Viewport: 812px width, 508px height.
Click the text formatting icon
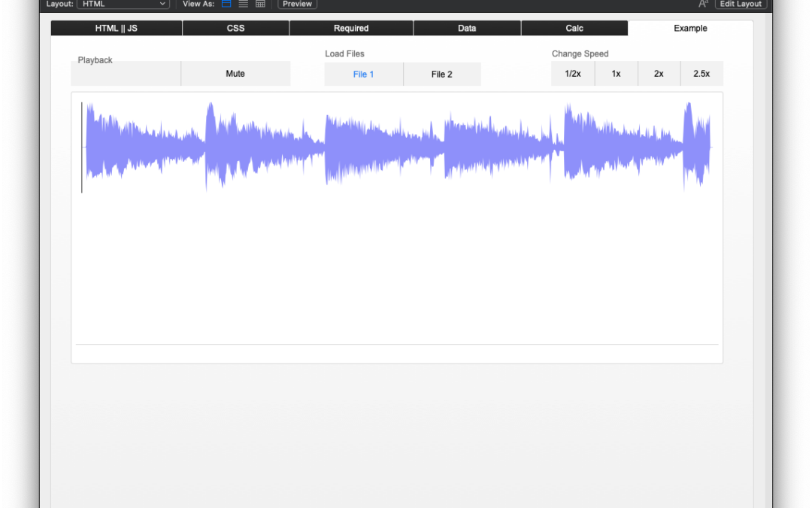click(703, 4)
